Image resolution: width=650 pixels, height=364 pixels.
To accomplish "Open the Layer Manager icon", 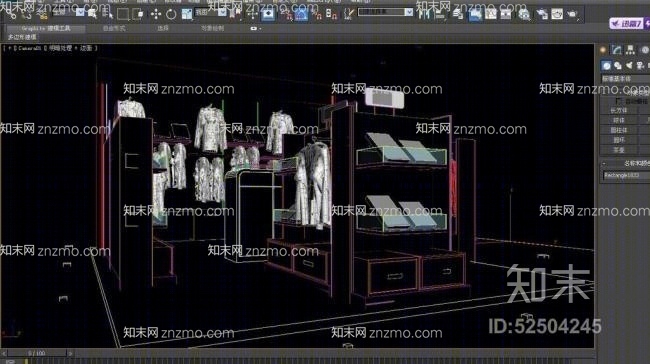I will pos(458,15).
